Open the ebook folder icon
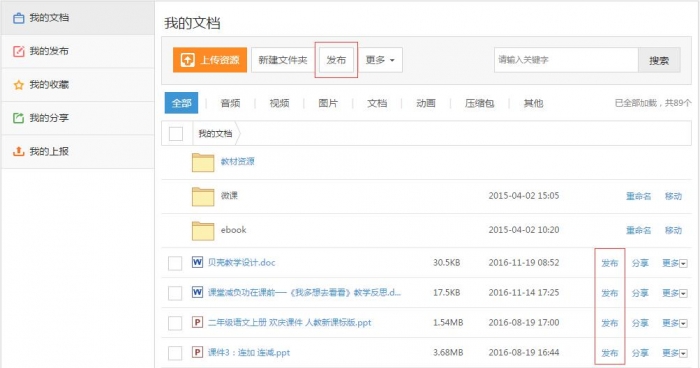 point(203,230)
